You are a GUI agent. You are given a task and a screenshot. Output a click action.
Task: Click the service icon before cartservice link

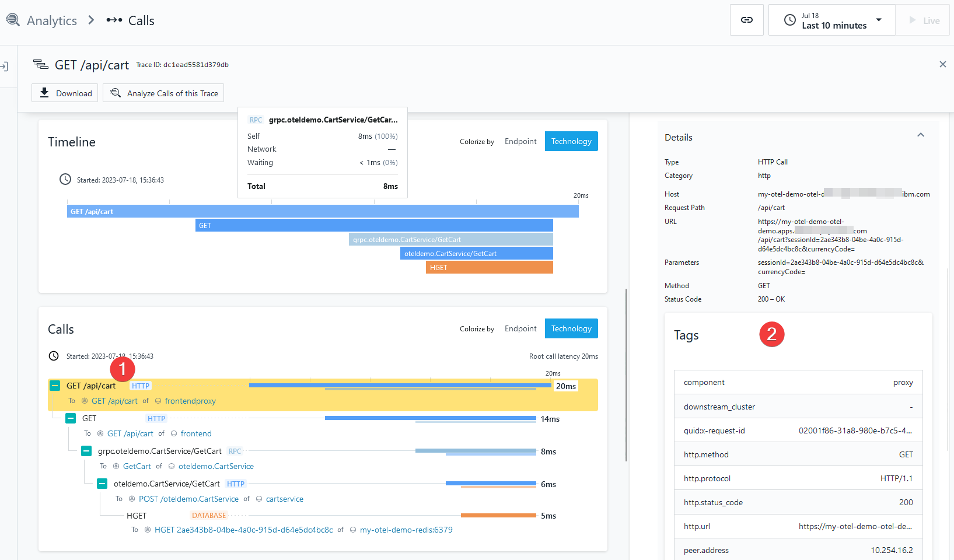(259, 499)
